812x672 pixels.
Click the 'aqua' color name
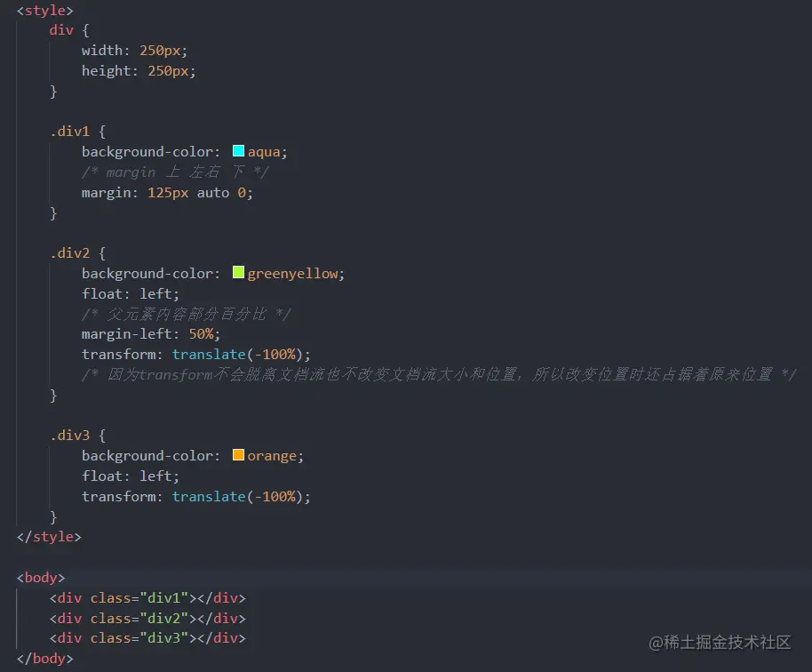pyautogui.click(x=264, y=152)
